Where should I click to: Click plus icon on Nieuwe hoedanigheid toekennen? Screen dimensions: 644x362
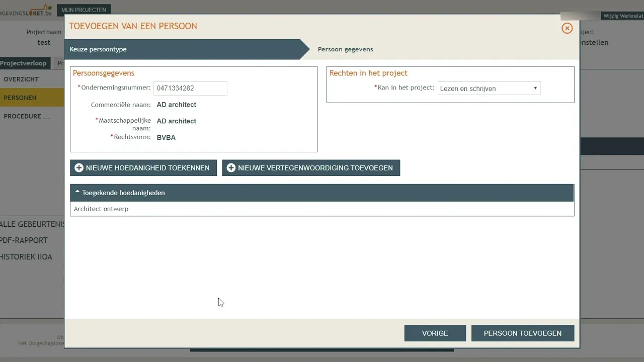[79, 168]
